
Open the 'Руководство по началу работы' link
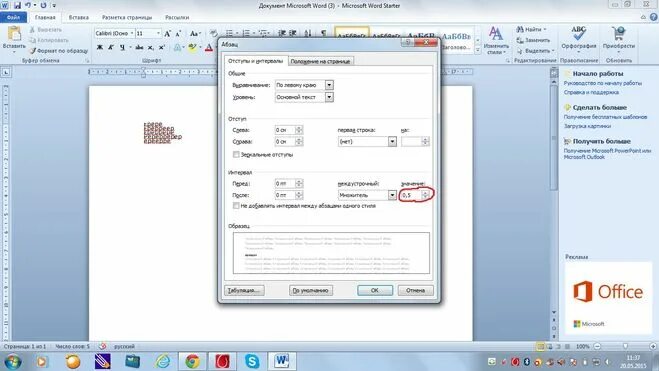tap(603, 83)
